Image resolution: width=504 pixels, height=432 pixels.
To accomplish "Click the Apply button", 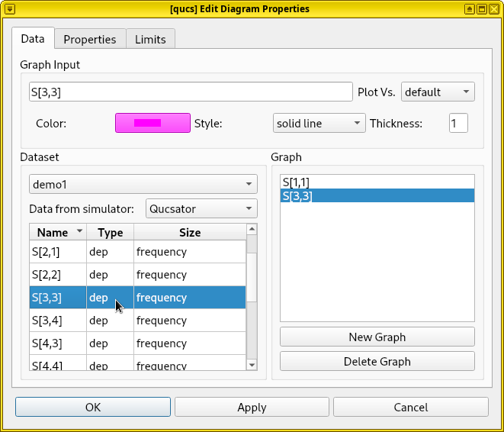I will coord(252,408).
